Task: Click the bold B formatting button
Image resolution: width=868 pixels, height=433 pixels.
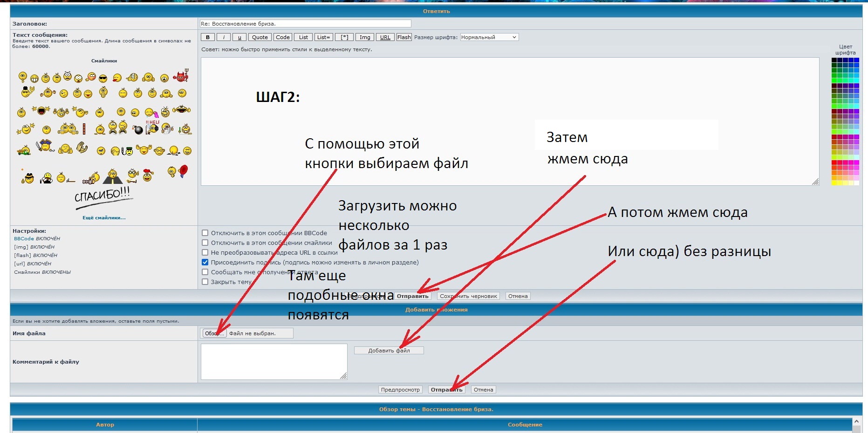Action: pos(207,37)
